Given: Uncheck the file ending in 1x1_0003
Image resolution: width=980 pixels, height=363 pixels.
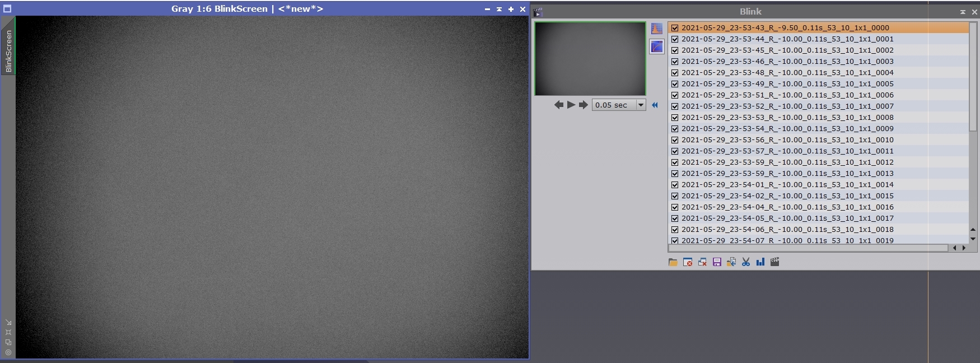Looking at the screenshot, I should click(675, 62).
